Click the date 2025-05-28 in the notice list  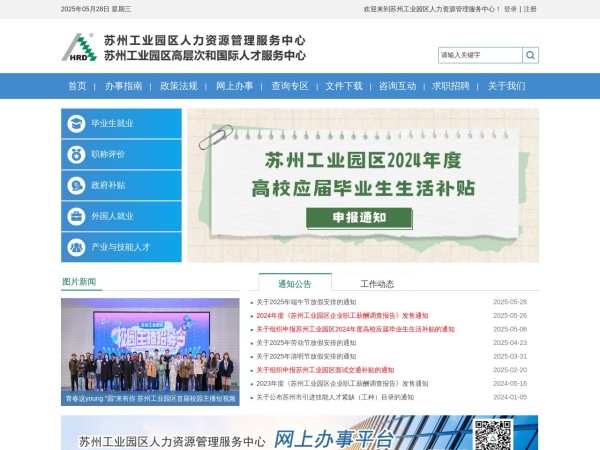[510, 302]
